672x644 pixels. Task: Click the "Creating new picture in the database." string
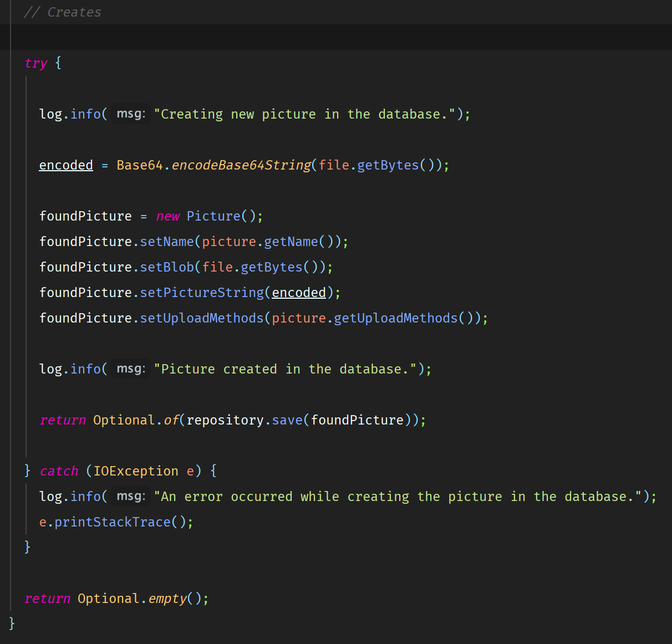click(304, 114)
